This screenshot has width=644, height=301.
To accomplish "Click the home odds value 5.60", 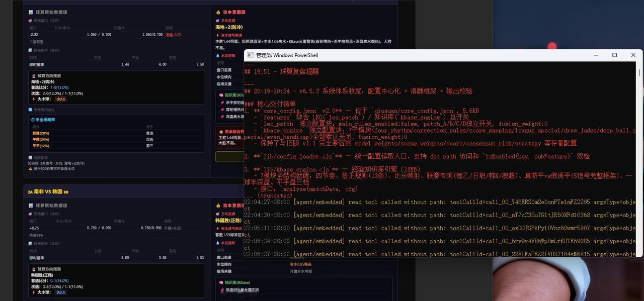I will pos(125,258).
